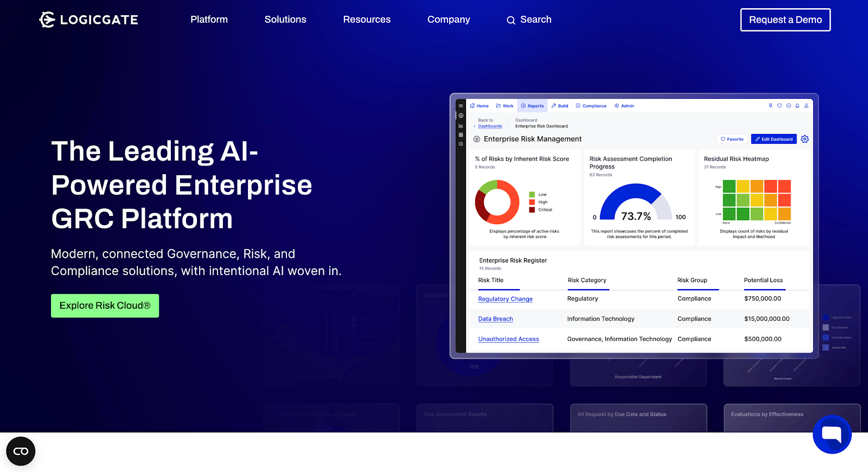This screenshot has width=868, height=472.
Task: Click the gauge icon in dashboard sidebar
Action: [461, 116]
